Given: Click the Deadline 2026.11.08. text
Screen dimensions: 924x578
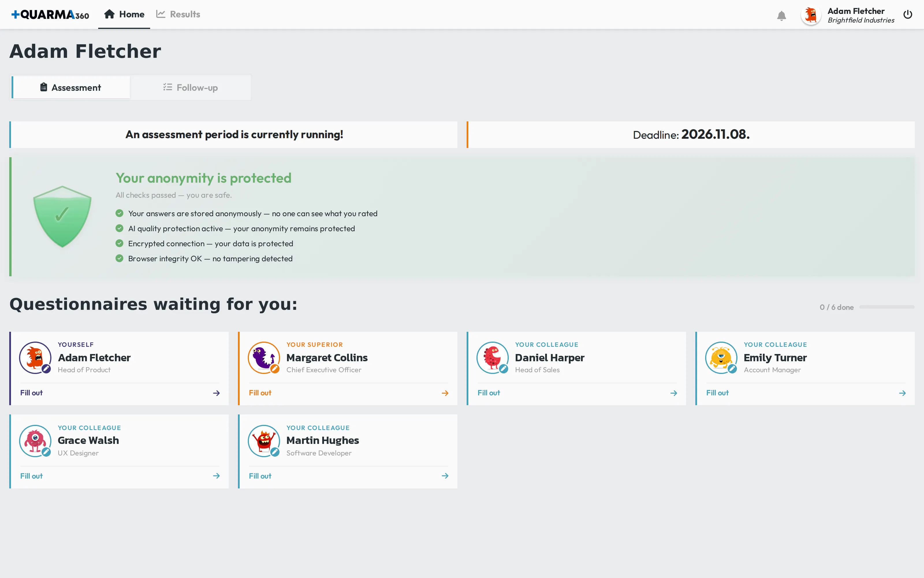Looking at the screenshot, I should click(691, 135).
